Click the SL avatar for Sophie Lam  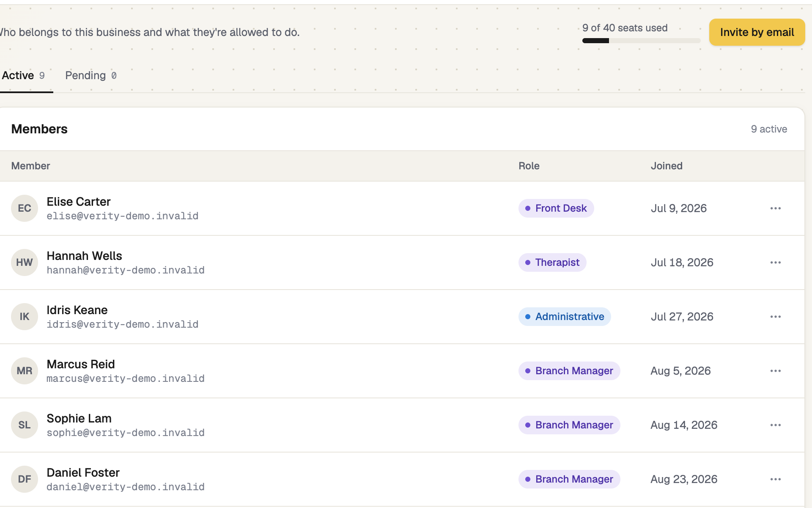[x=25, y=425]
